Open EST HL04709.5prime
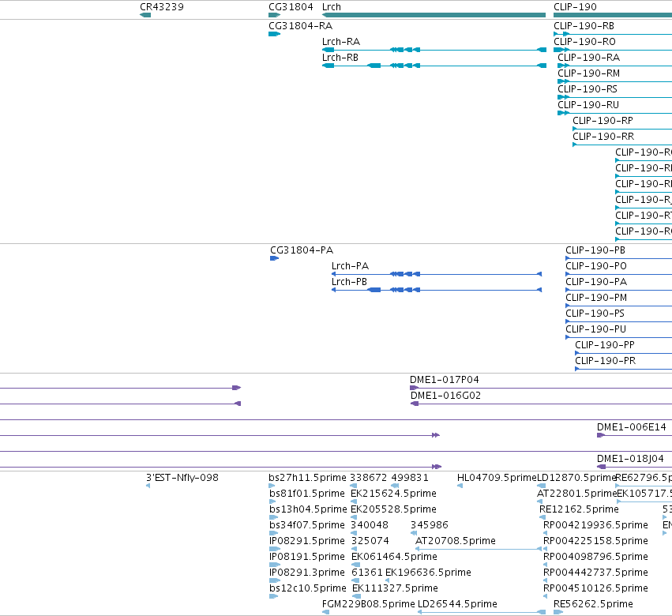 tap(497, 478)
